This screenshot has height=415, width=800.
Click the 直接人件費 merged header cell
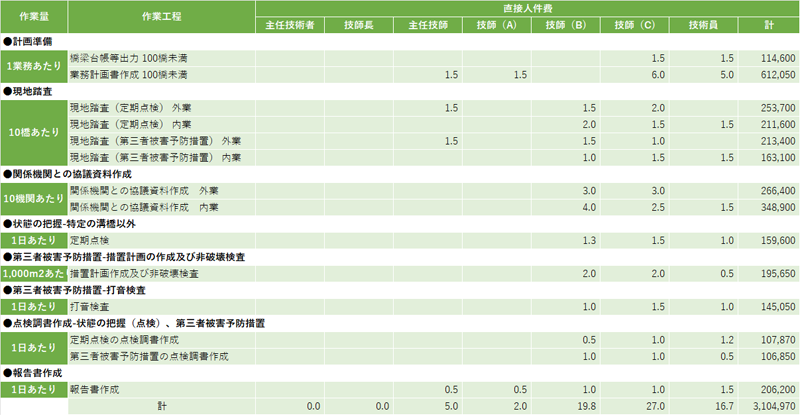point(528,9)
